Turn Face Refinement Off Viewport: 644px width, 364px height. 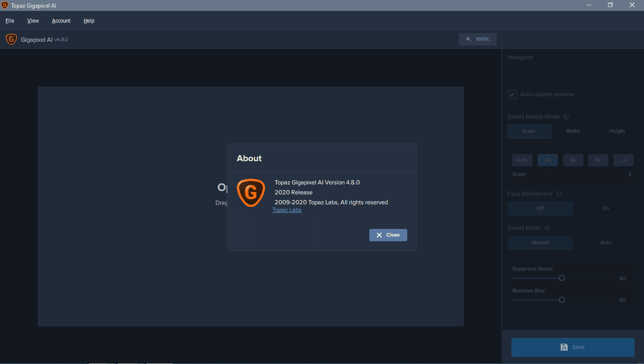click(x=540, y=209)
